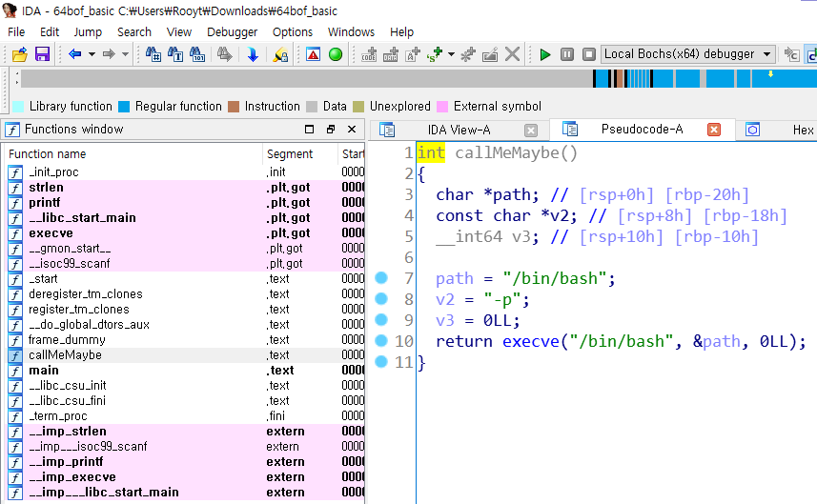Select the _start function row
Screen dimensions: 817x504
tap(186, 279)
